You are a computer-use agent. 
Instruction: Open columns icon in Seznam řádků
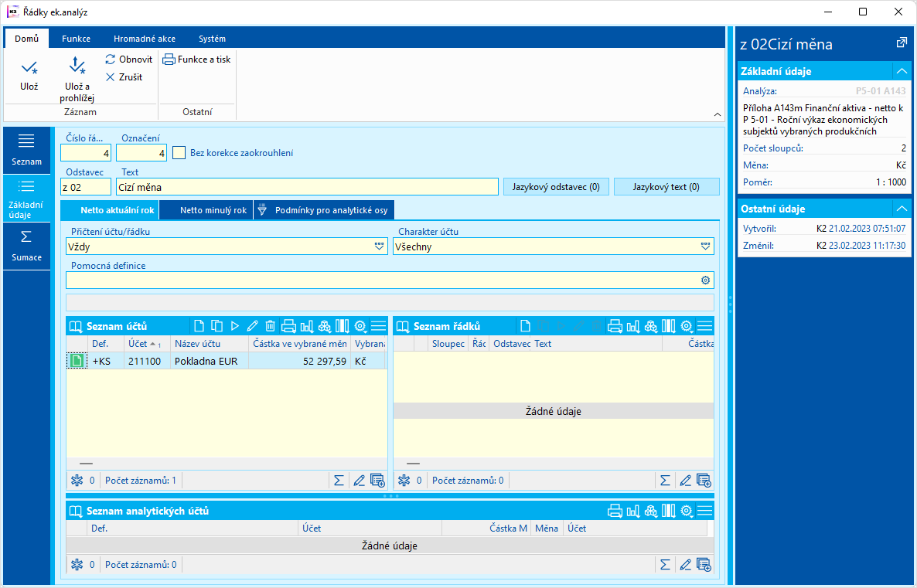tap(669, 326)
